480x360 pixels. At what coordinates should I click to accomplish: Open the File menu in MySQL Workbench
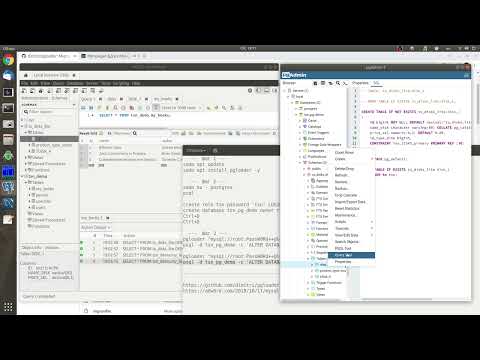[x=25, y=83]
